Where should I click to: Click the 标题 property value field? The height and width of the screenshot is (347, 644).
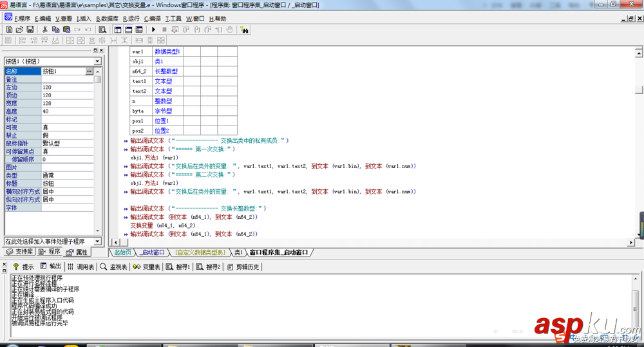click(x=68, y=183)
